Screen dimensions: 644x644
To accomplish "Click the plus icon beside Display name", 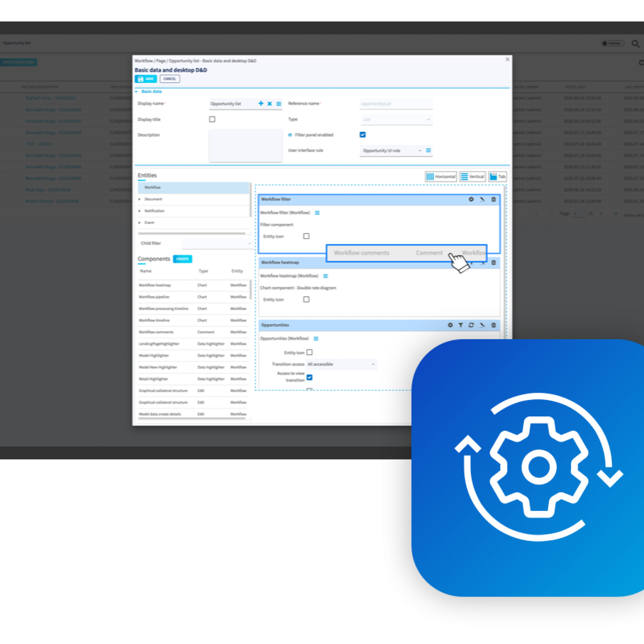I will [x=261, y=104].
